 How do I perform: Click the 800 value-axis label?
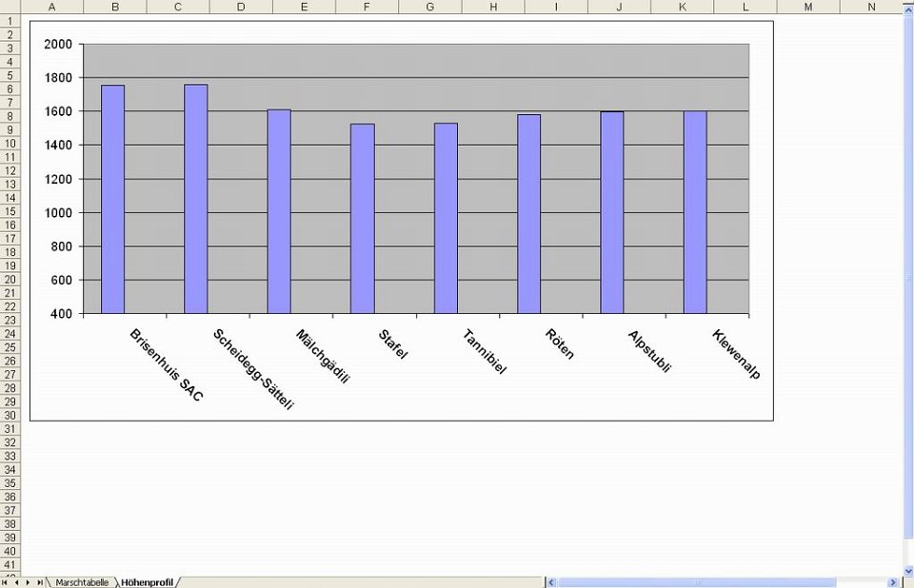point(62,246)
